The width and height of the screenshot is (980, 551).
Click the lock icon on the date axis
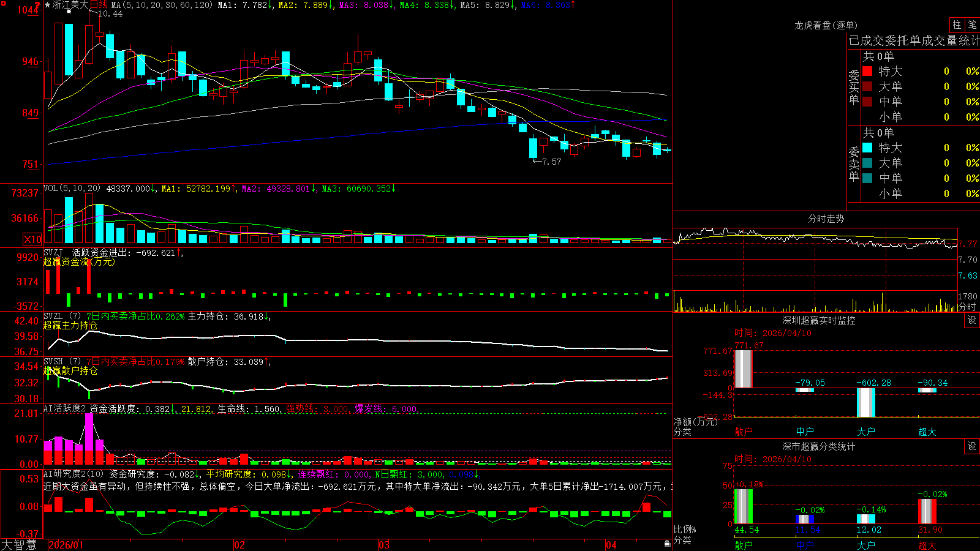click(x=668, y=544)
